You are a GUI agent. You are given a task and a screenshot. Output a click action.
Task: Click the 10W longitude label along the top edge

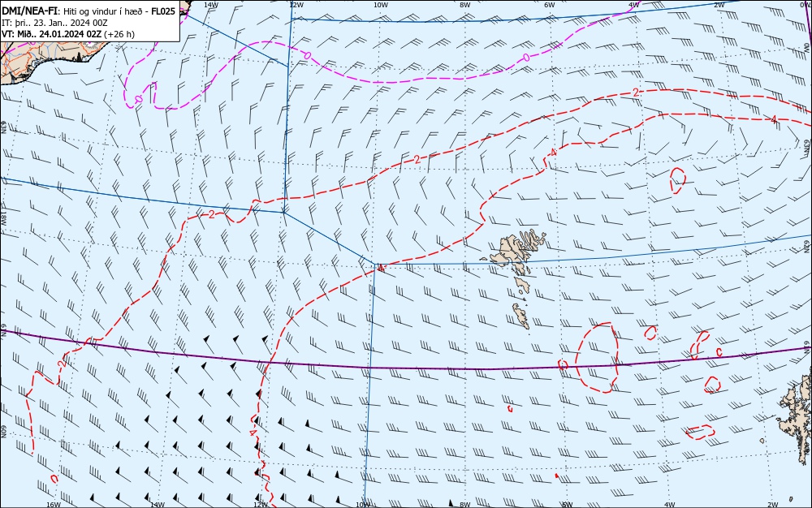[381, 5]
